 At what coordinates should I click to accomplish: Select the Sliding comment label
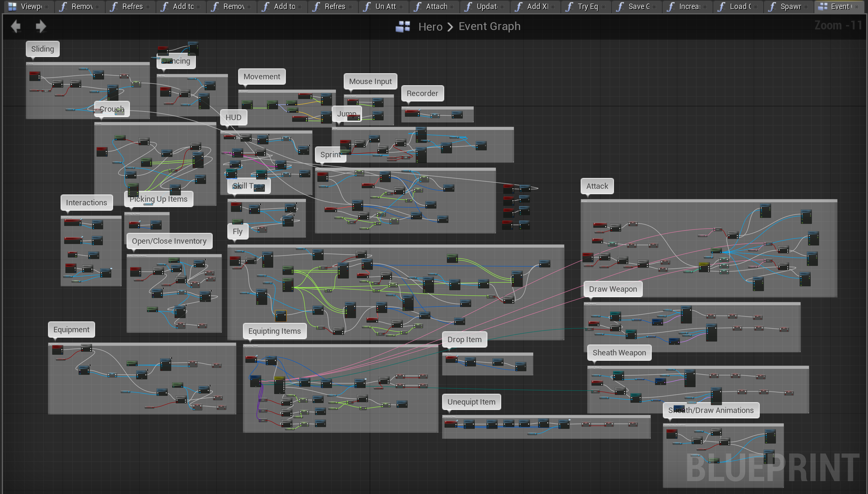coord(43,49)
